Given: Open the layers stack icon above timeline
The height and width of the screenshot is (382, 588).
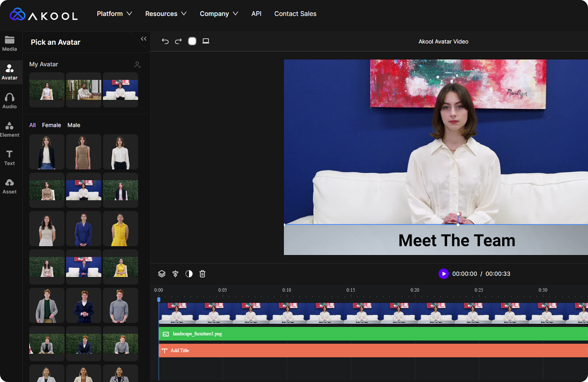Looking at the screenshot, I should (x=162, y=274).
